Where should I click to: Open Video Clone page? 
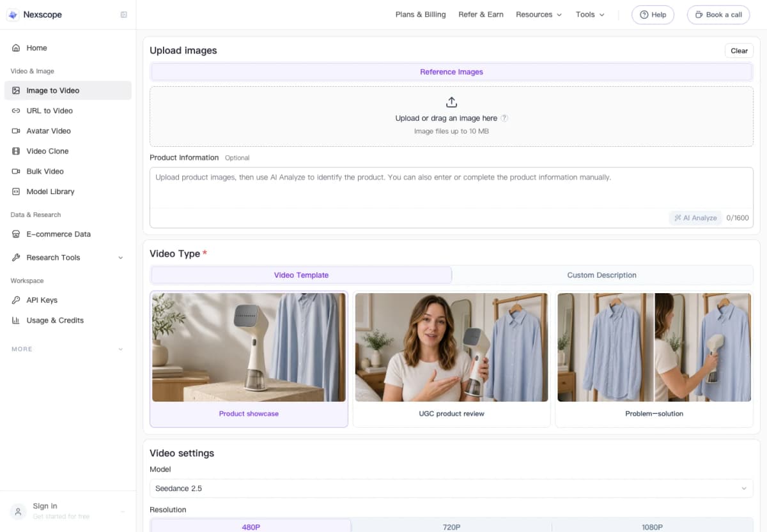68,151
